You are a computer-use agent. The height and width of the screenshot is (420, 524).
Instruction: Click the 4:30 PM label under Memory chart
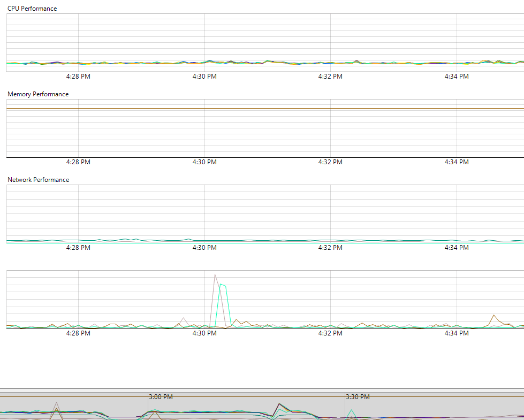[204, 162]
